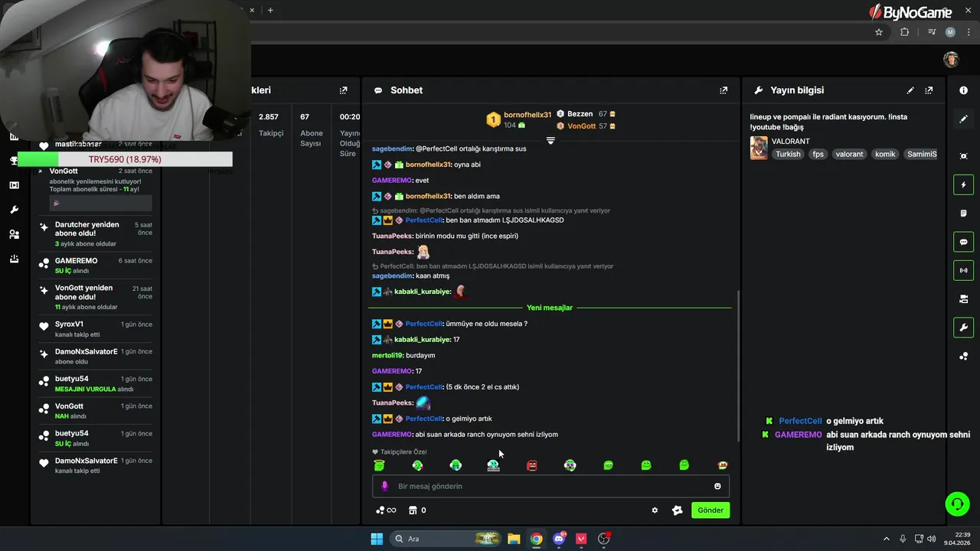Click the fps stream tag

pyautogui.click(x=818, y=154)
